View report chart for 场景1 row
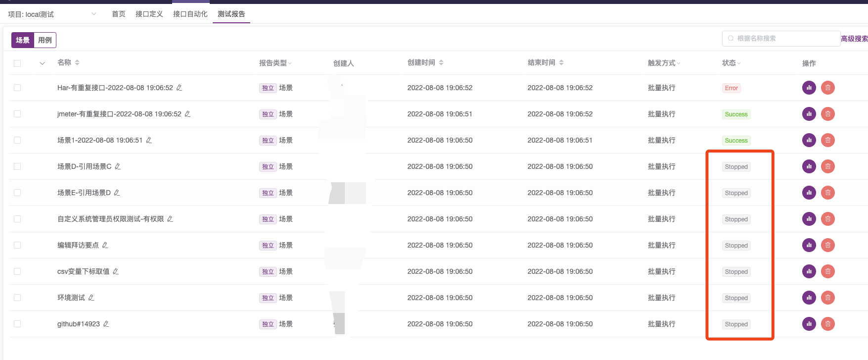The image size is (868, 360). 809,140
